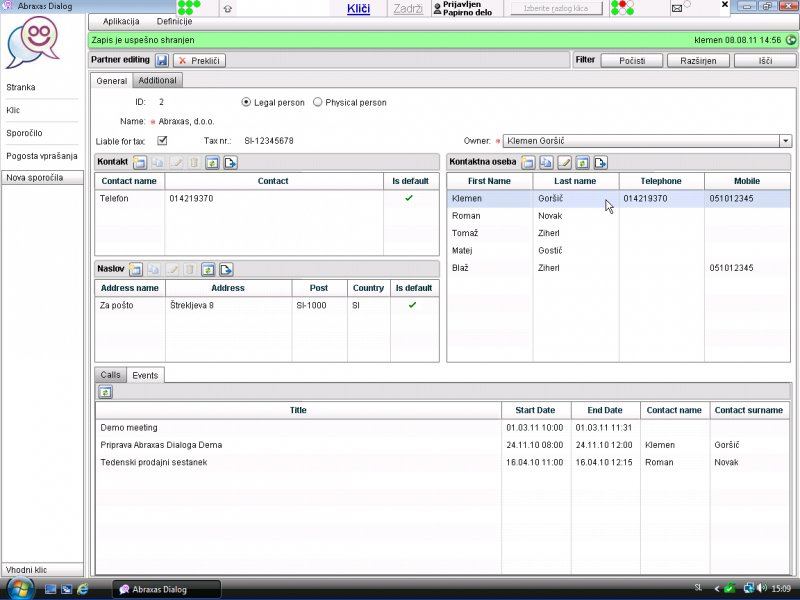800x600 pixels.
Task: Export the Naslov address list
Action: coord(226,269)
